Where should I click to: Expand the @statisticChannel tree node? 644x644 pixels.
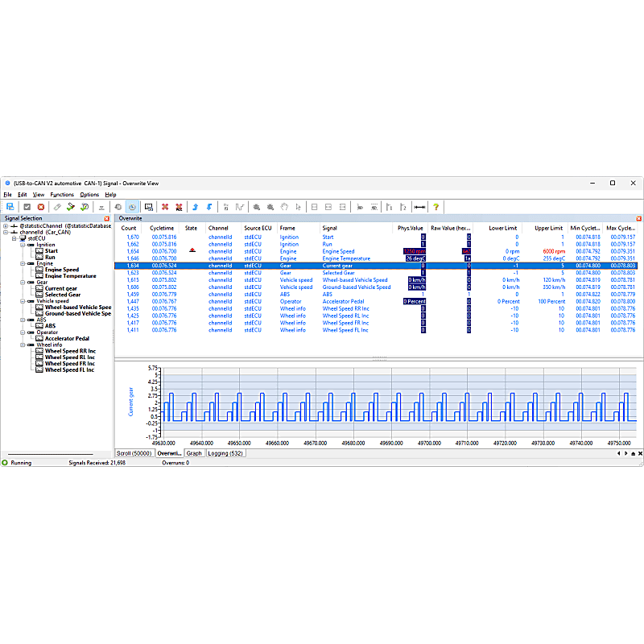tap(6, 225)
